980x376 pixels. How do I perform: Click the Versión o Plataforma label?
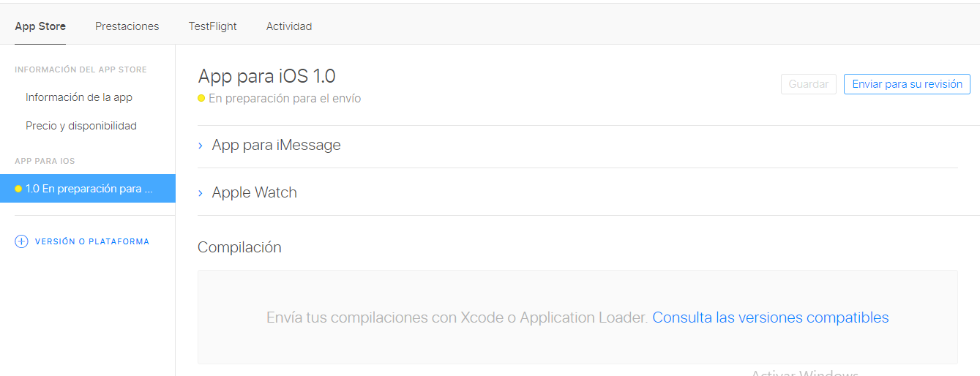pos(91,241)
